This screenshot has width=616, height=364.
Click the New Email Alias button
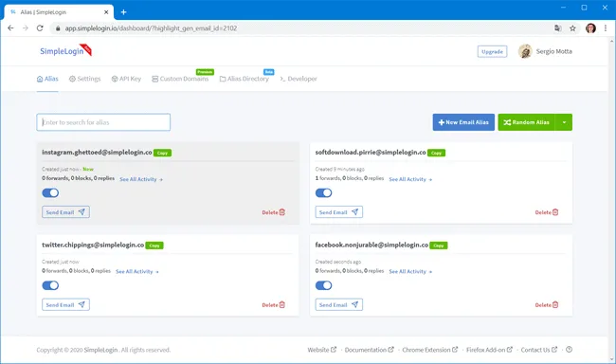pyautogui.click(x=463, y=122)
